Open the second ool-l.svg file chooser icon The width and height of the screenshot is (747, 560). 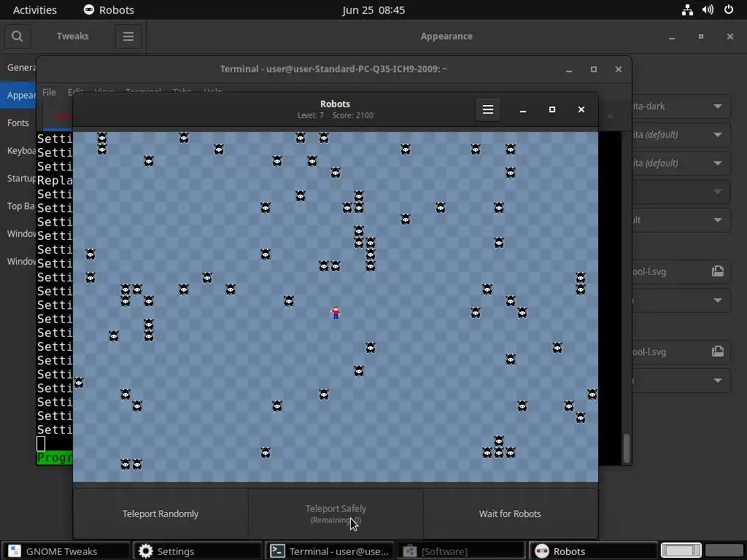[x=718, y=352]
